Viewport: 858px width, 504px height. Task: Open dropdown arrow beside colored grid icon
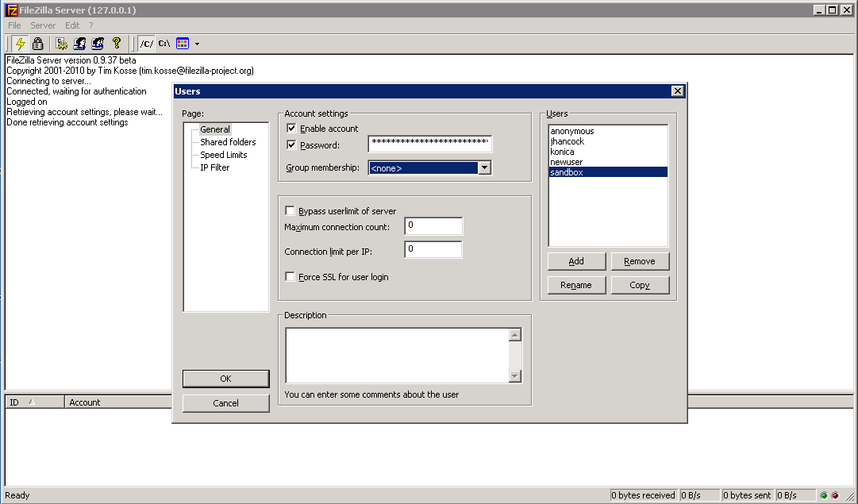coord(197,44)
